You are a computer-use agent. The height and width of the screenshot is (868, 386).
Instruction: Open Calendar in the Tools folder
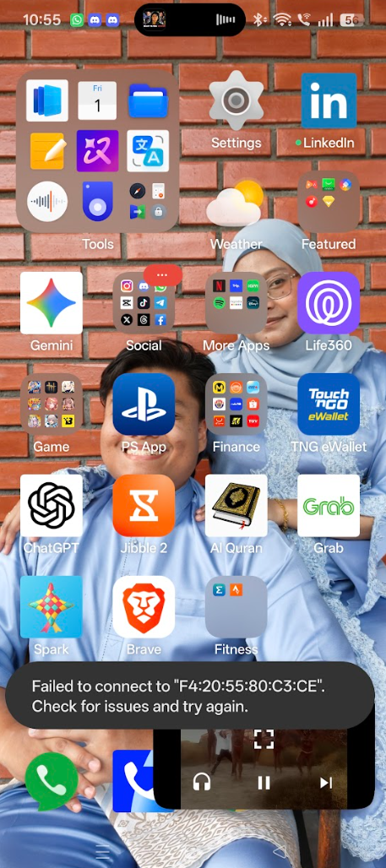(97, 100)
